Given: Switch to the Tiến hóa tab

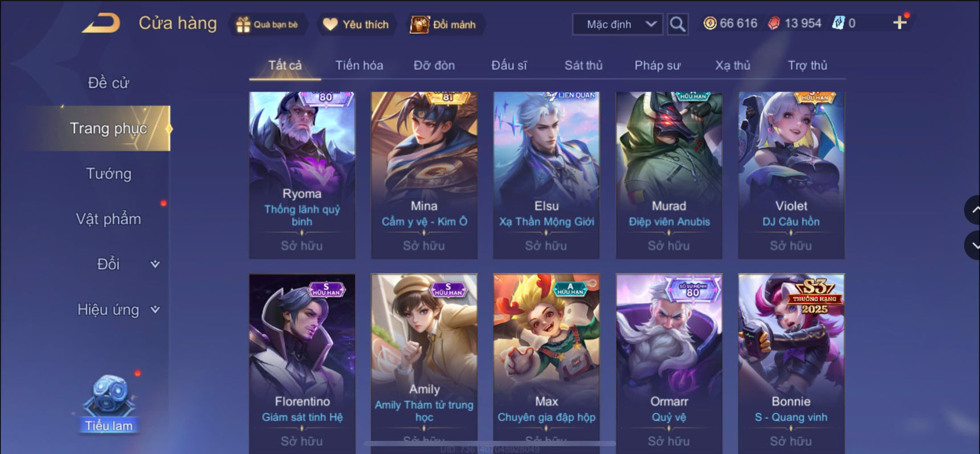Looking at the screenshot, I should (359, 65).
